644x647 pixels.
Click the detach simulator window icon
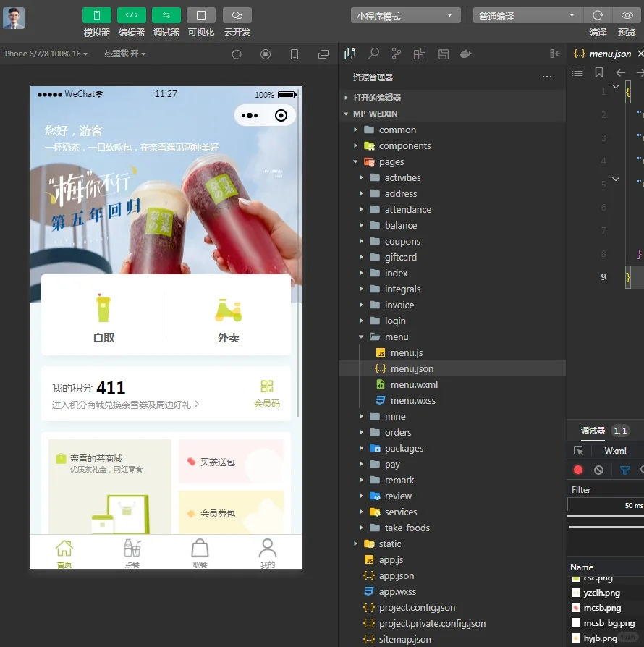[x=323, y=54]
